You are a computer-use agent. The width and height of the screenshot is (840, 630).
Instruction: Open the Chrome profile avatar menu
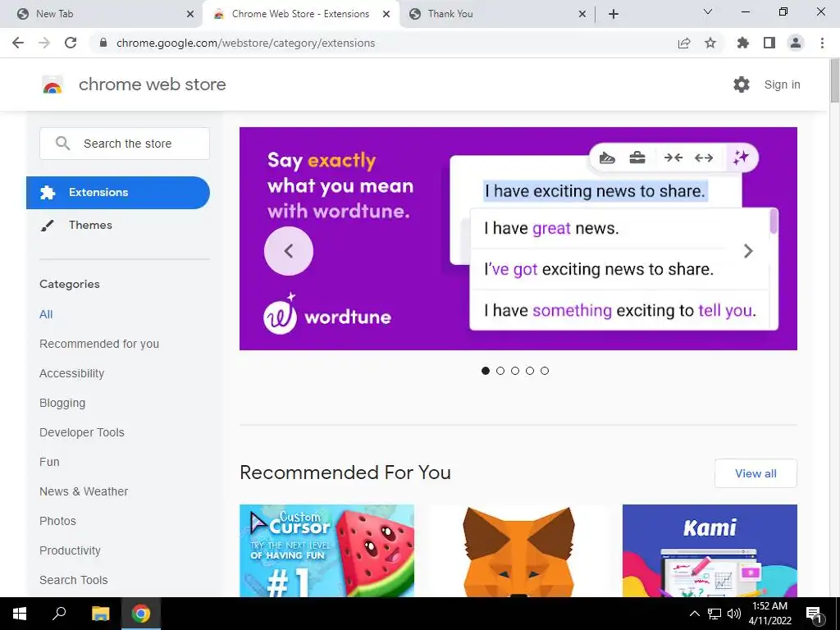point(796,43)
